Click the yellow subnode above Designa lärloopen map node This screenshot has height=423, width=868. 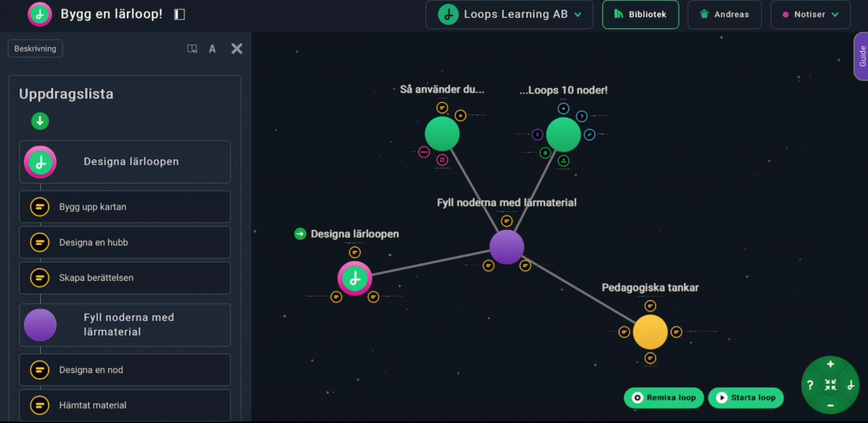354,252
